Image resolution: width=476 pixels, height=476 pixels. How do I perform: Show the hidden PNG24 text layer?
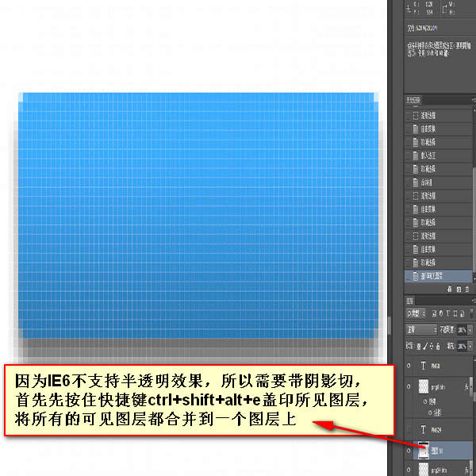(409, 428)
